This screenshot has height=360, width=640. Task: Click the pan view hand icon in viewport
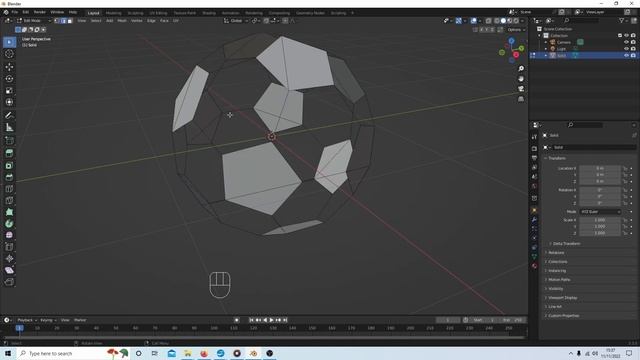click(x=521, y=78)
